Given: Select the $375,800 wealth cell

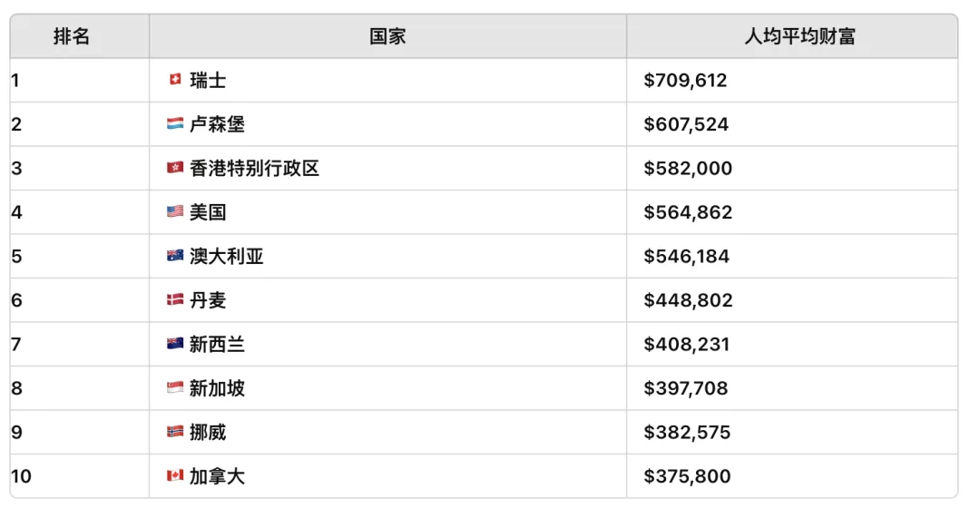Looking at the screenshot, I should [x=687, y=477].
